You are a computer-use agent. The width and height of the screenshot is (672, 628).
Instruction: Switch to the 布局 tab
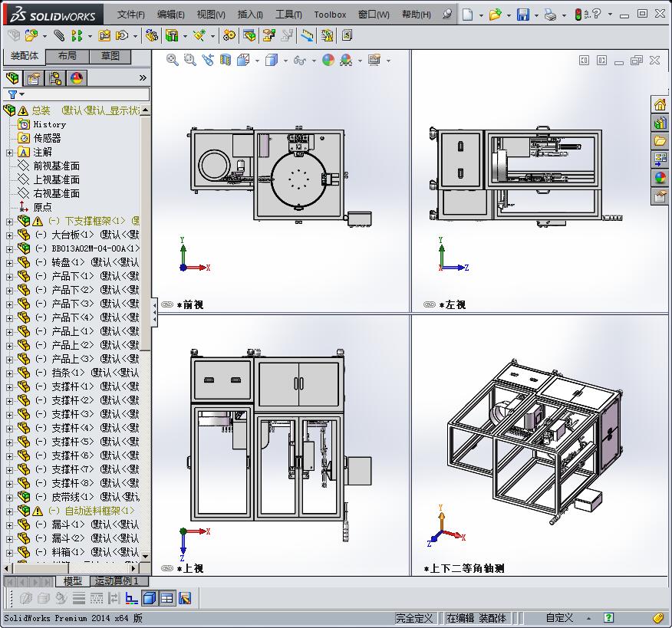[68, 56]
